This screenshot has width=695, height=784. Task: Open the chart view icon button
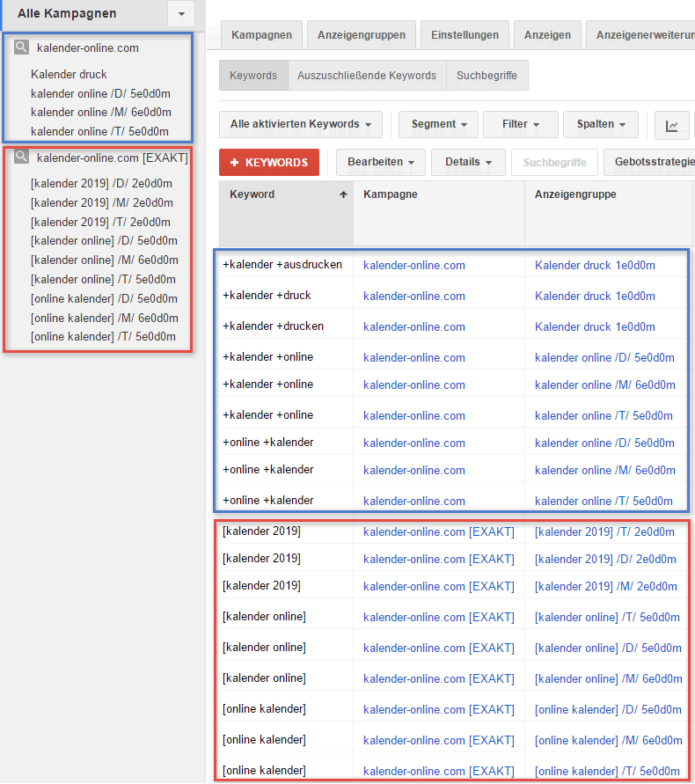click(x=671, y=125)
